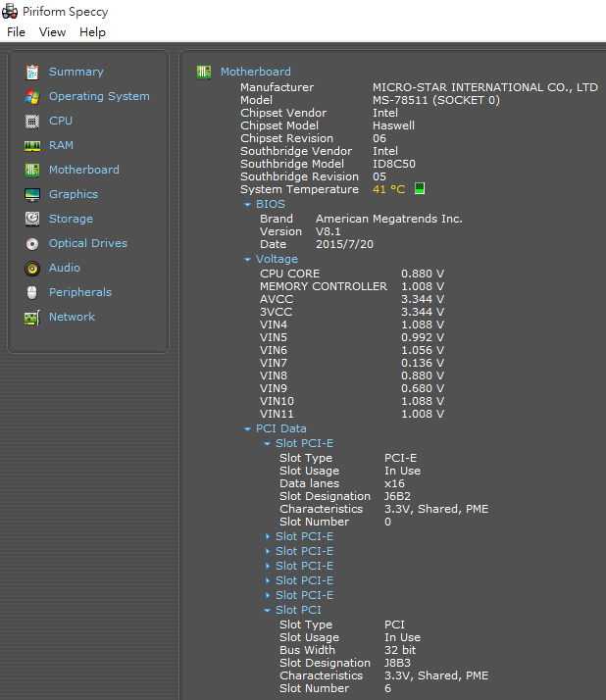The width and height of the screenshot is (606, 700).
Task: Select the Storage drive icon
Action: 32,219
